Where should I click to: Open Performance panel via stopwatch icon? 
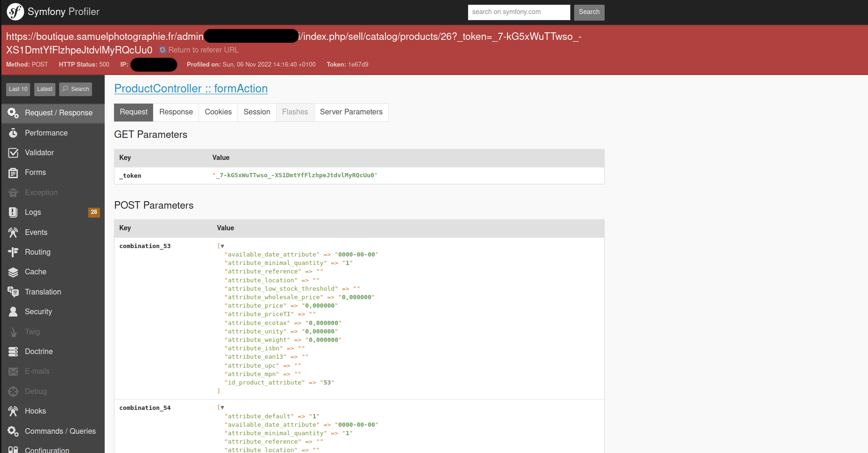coord(13,133)
